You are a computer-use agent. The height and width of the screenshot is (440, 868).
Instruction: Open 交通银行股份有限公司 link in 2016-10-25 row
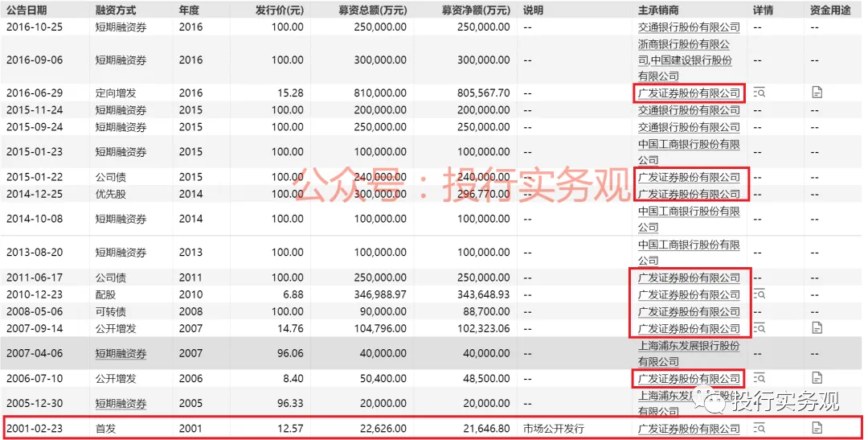pos(689,27)
